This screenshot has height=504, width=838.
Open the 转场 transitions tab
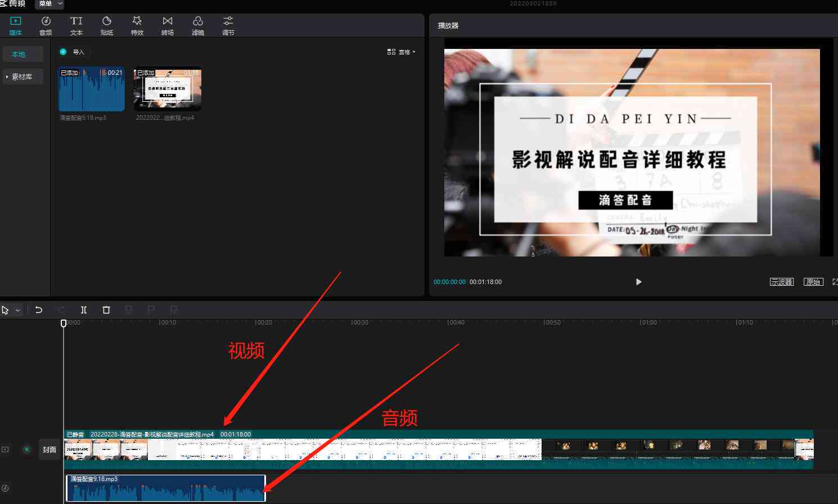pos(168,26)
